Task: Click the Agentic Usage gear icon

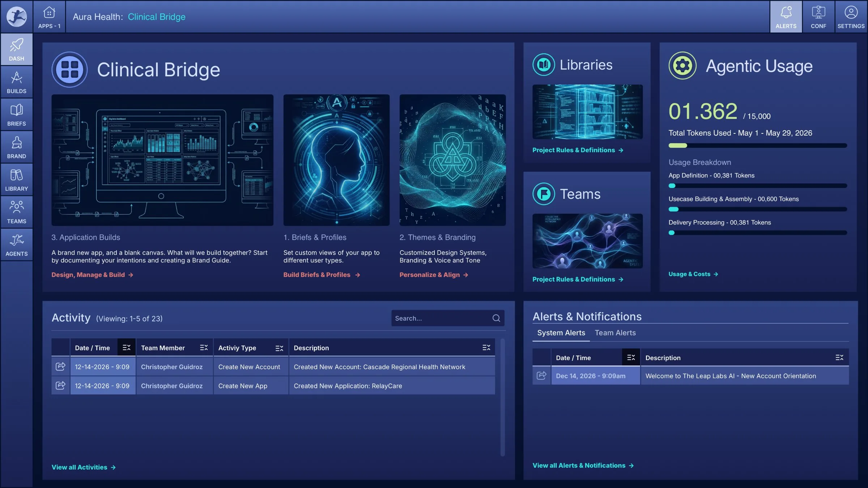Action: 682,66
